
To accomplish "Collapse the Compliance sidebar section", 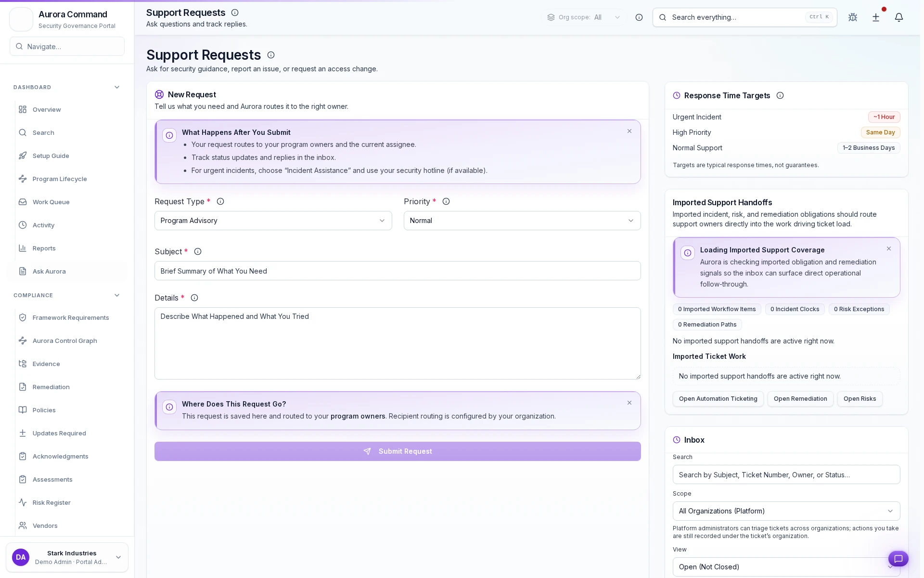I will [116, 295].
